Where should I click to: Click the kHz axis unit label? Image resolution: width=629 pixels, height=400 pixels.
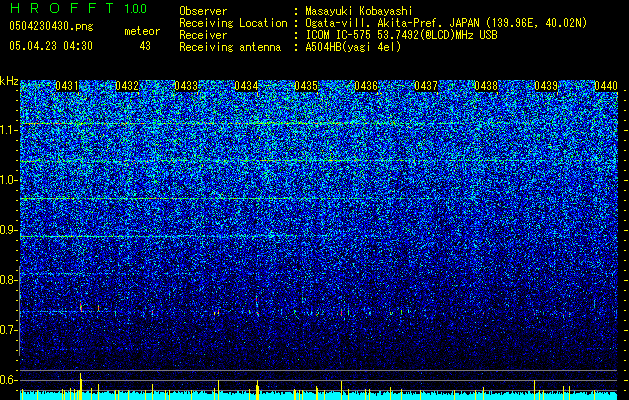(x=9, y=81)
